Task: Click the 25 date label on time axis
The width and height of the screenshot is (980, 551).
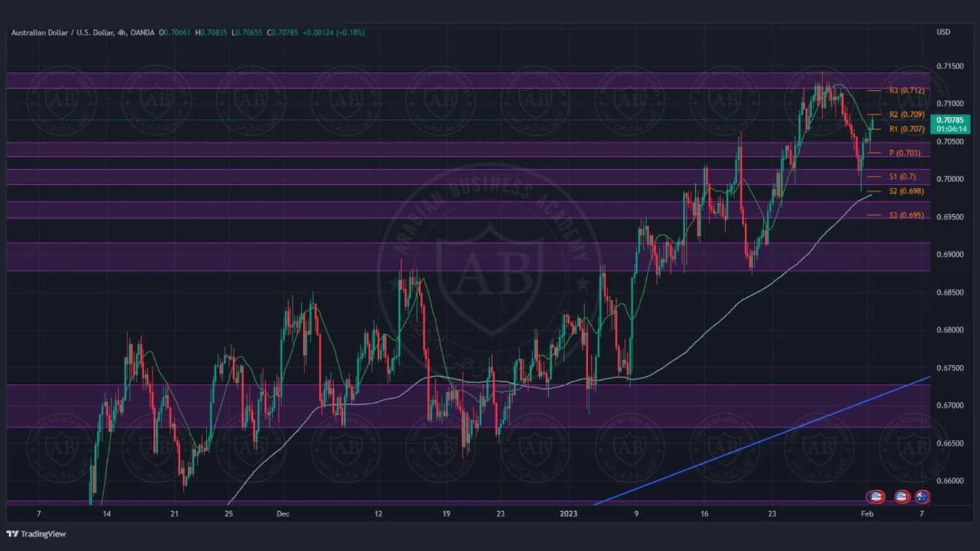Action: click(229, 514)
